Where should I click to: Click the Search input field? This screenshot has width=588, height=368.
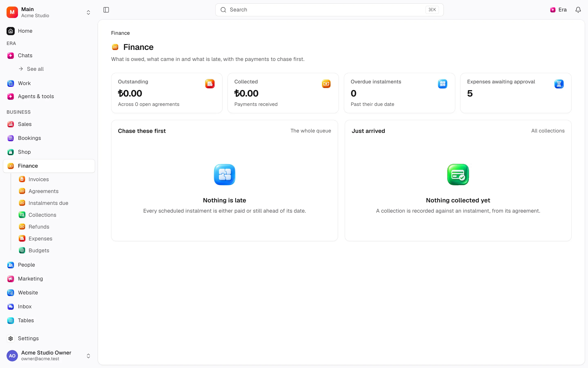(329, 10)
